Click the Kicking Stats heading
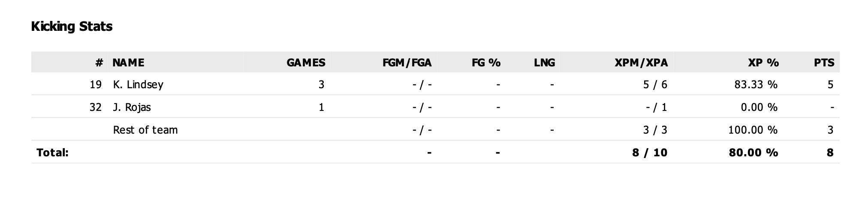This screenshot has width=868, height=215. pyautogui.click(x=72, y=27)
